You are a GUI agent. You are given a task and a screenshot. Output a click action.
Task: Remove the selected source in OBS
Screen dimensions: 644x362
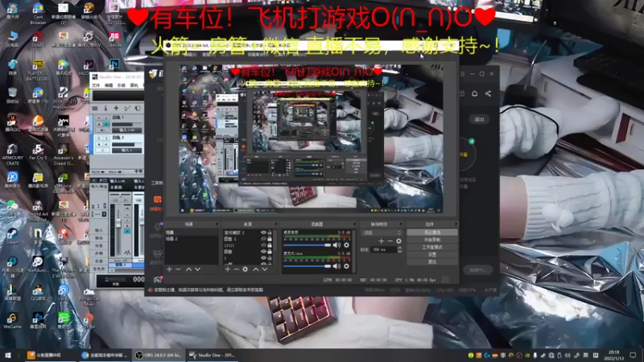(x=236, y=269)
